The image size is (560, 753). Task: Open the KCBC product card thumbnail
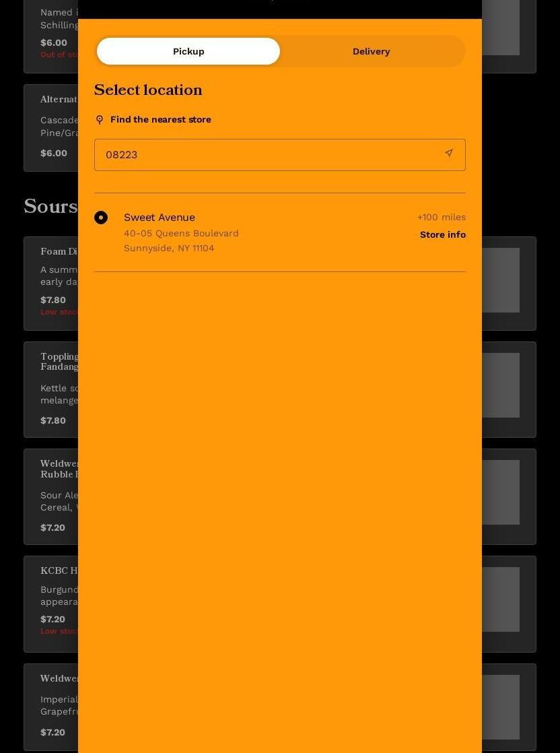501,599
